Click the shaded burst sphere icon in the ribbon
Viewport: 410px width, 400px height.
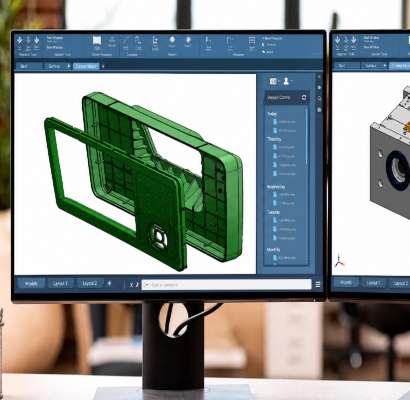coord(188,39)
